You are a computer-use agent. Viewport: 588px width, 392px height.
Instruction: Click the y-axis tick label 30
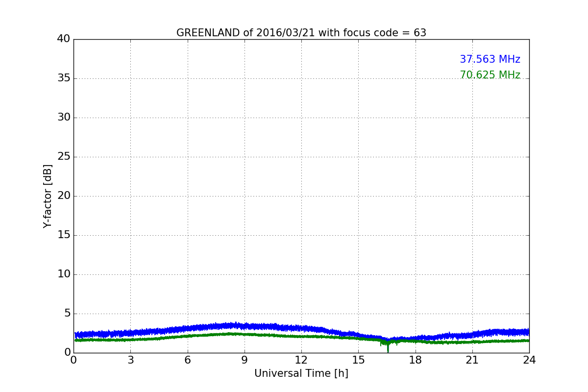[x=64, y=117]
